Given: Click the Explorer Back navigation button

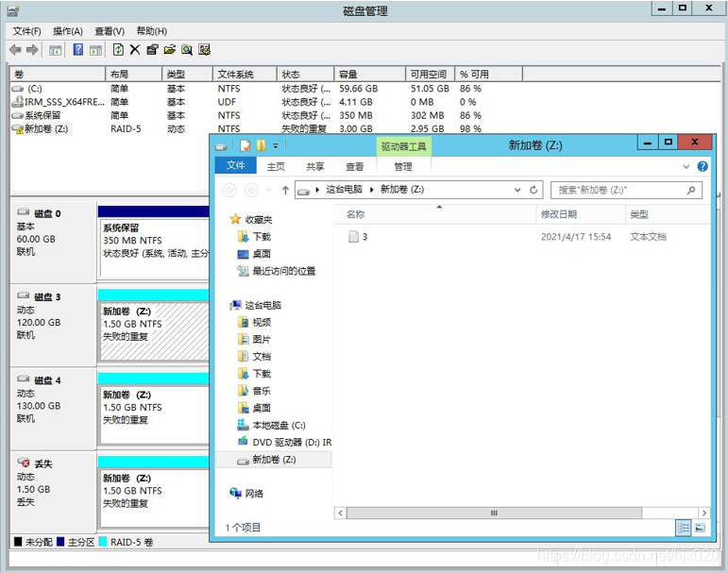Looking at the screenshot, I should click(229, 190).
